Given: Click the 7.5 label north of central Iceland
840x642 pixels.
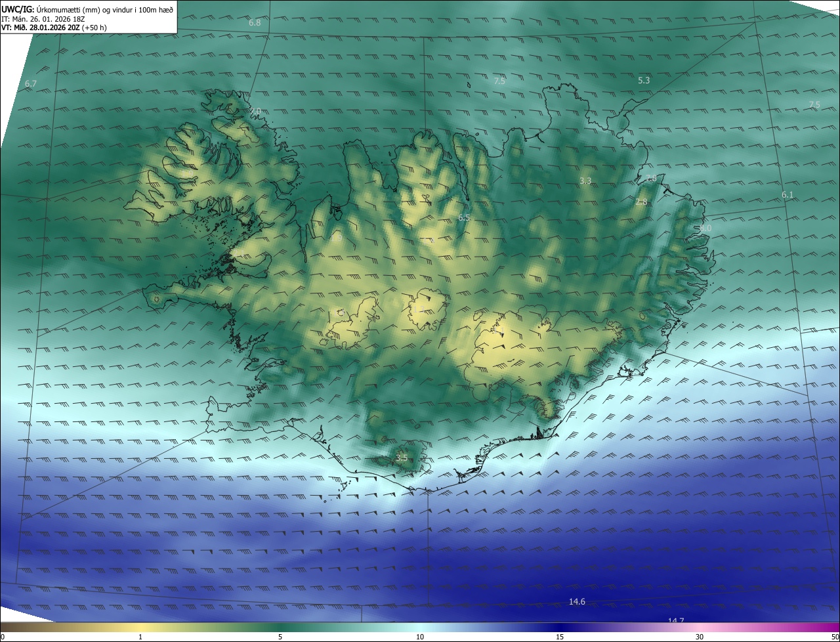Looking at the screenshot, I should click(499, 81).
